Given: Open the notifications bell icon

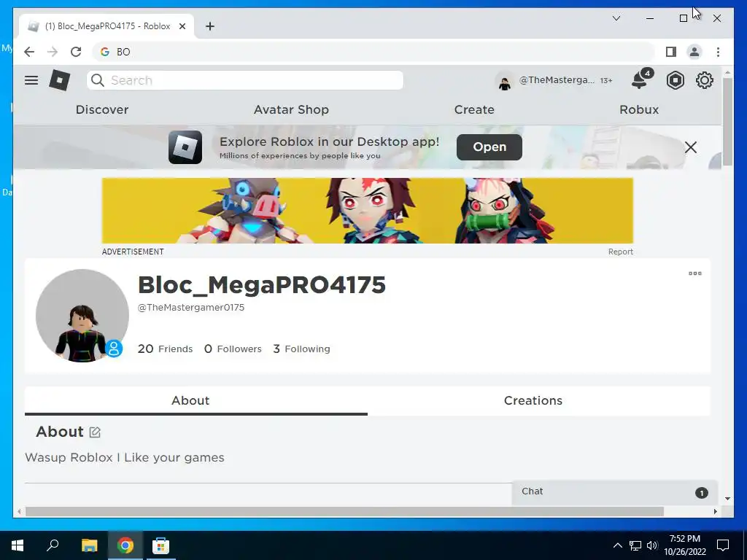Looking at the screenshot, I should pos(639,80).
